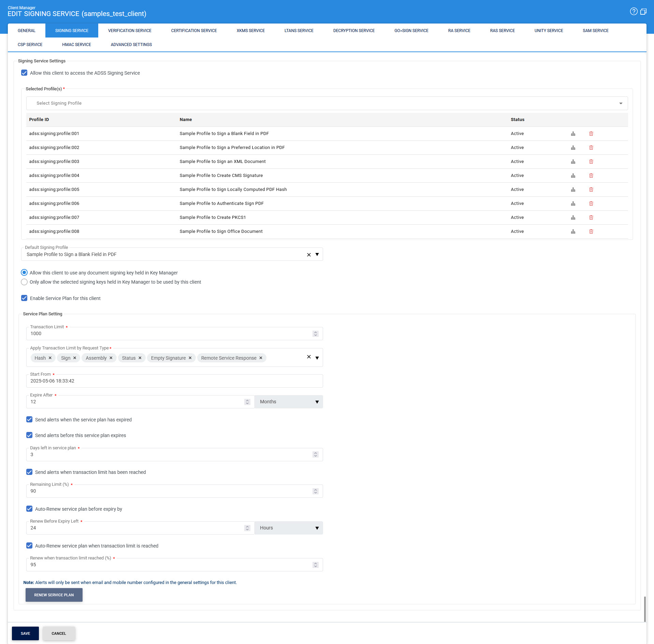Click the Renew Service Plan button
Screen dimensions: 654x644
pos(54,595)
